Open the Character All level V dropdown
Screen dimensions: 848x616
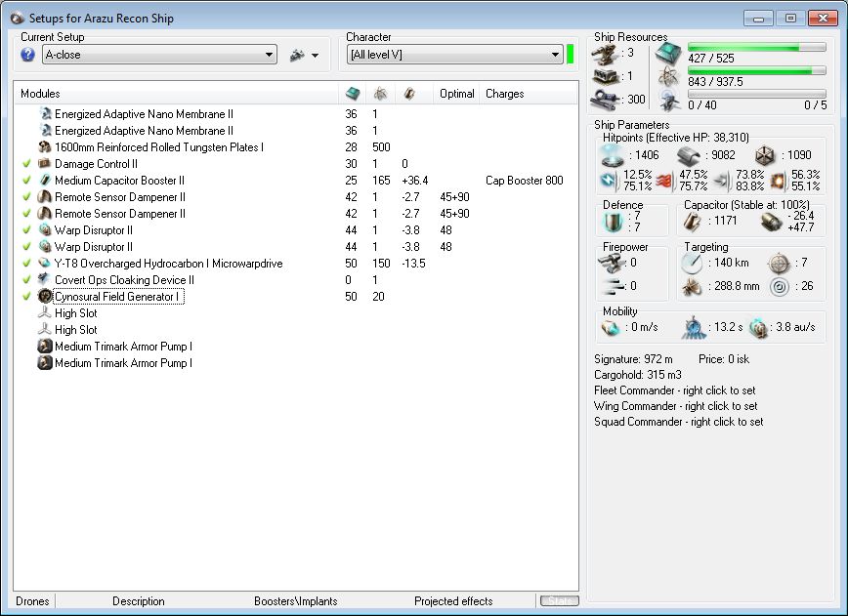455,55
